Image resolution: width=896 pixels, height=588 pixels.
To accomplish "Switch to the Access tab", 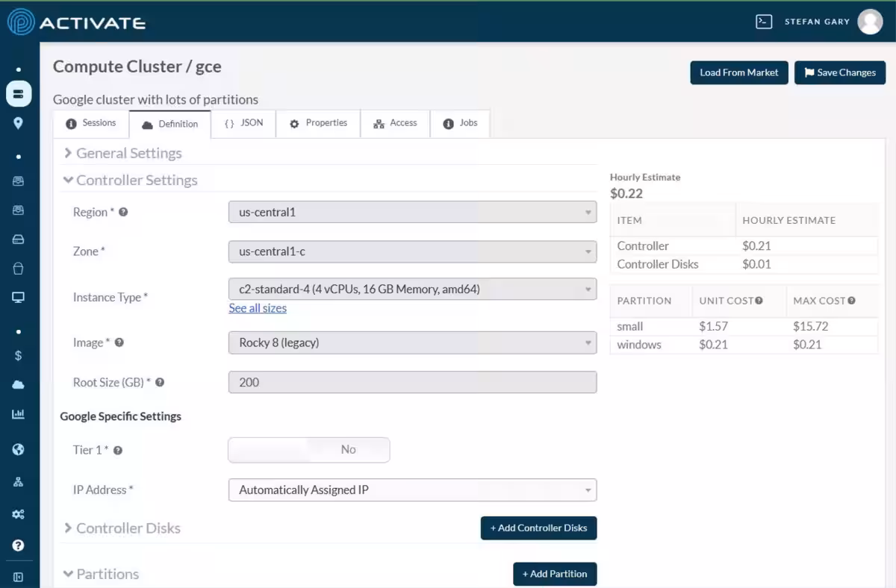I will (395, 123).
